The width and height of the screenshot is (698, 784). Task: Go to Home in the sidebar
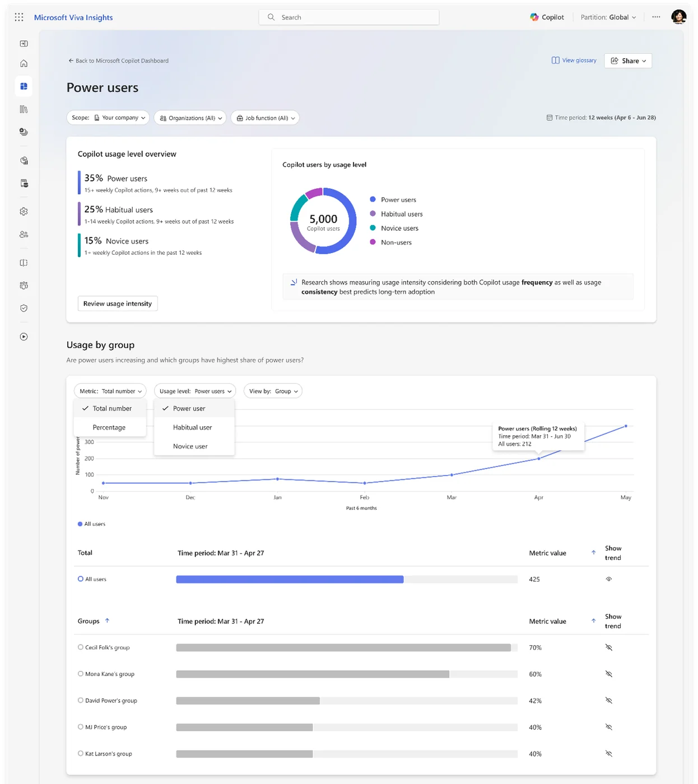(24, 64)
